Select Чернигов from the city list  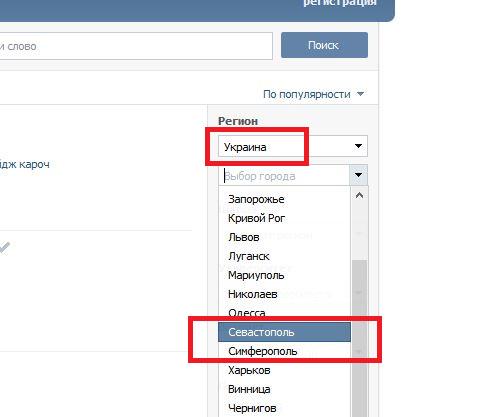coord(284,408)
